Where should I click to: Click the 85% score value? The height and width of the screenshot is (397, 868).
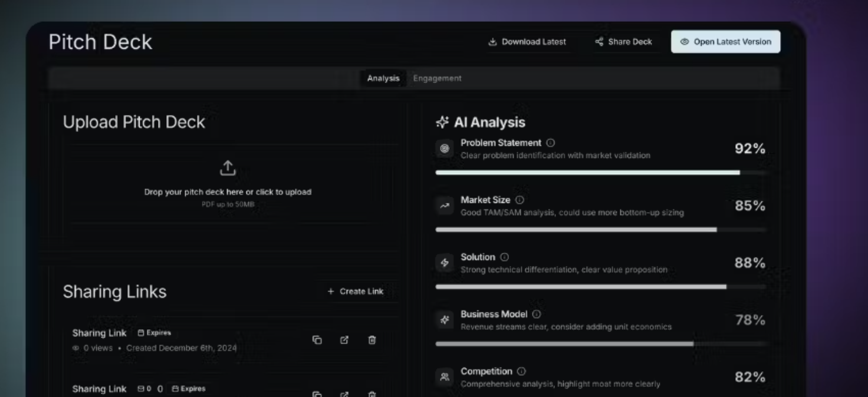tap(750, 206)
